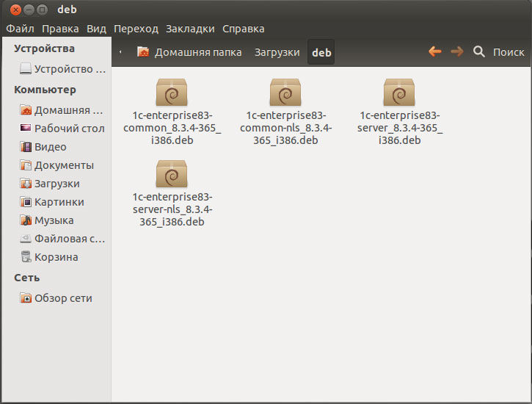
Task: Maximize the deb window
Action: (x=42, y=10)
